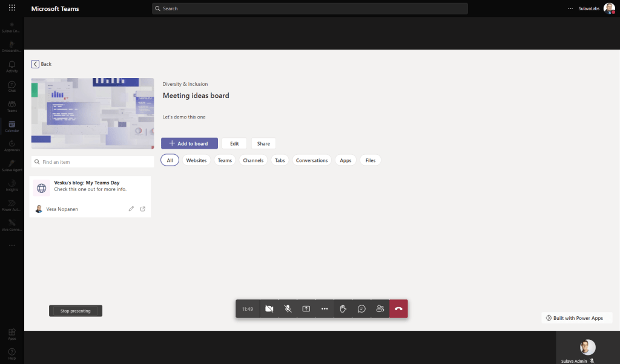Unmute the microphone in the meeting toolbar
Viewport: 620px width, 364px height.
tap(288, 309)
